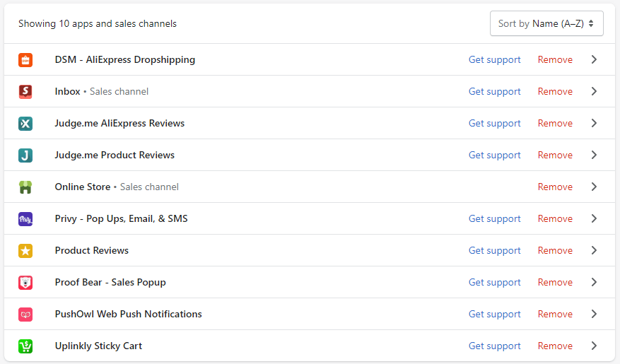Viewport: 620px width, 364px height.
Task: Expand the Online Store row chevron
Action: click(x=594, y=187)
